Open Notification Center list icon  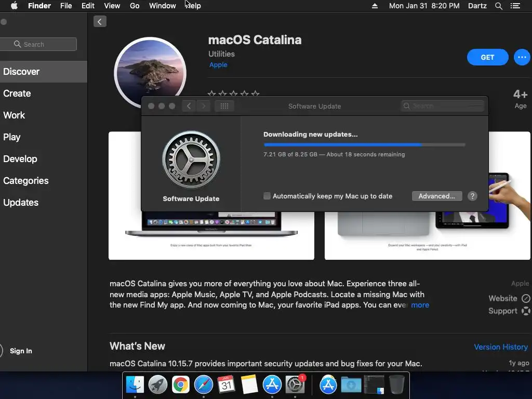click(x=515, y=6)
